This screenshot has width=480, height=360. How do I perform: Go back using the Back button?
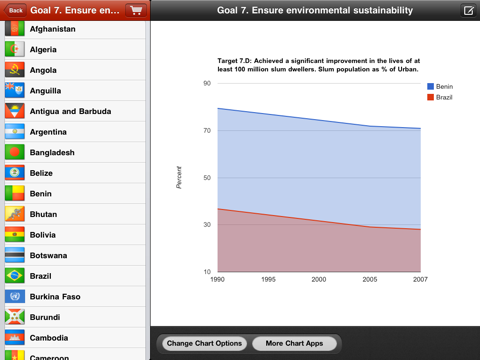pyautogui.click(x=15, y=10)
